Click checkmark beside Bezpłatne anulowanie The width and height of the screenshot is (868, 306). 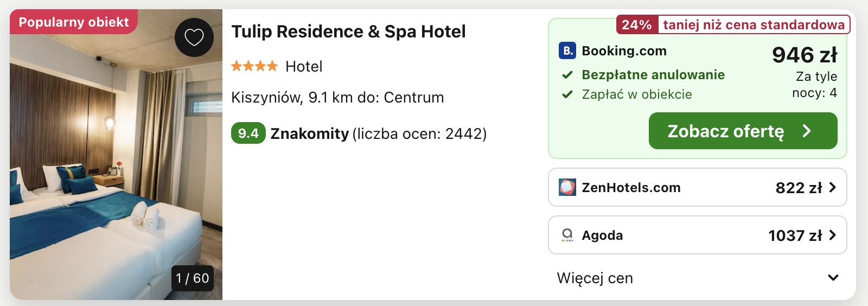tap(567, 75)
